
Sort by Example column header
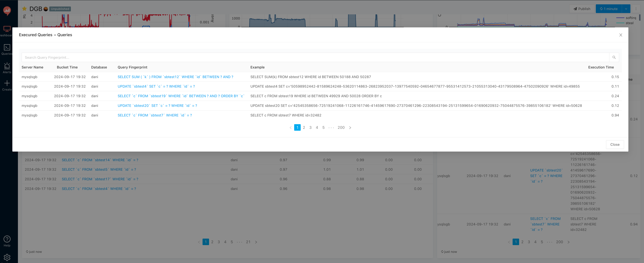click(258, 67)
